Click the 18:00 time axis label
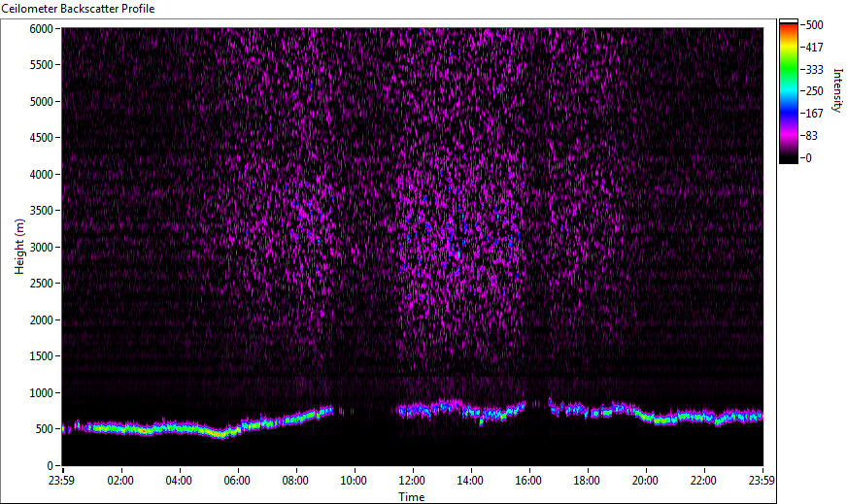 pos(588,481)
